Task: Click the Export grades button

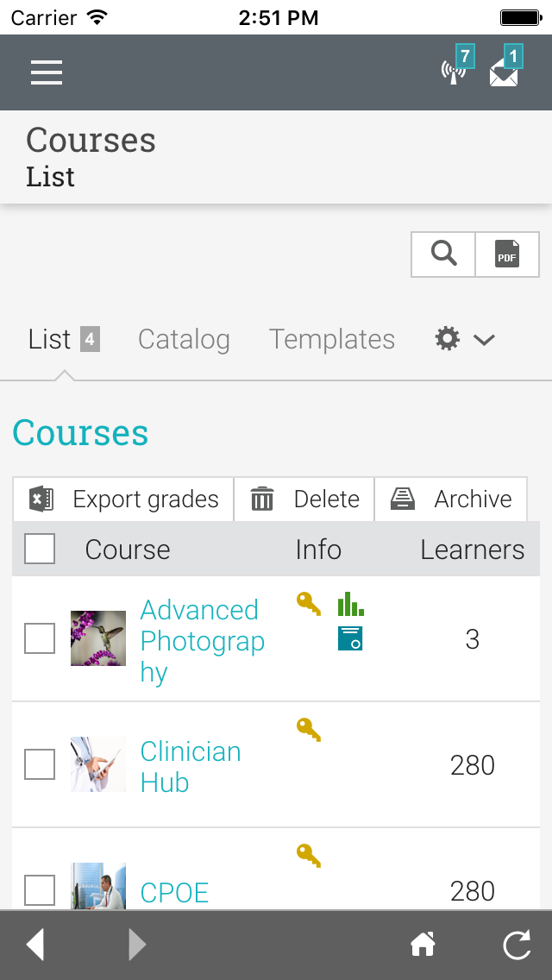Action: pyautogui.click(x=124, y=499)
